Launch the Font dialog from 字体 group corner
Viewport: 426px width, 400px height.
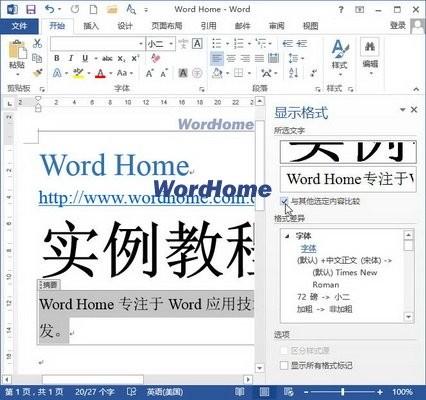pos(201,89)
